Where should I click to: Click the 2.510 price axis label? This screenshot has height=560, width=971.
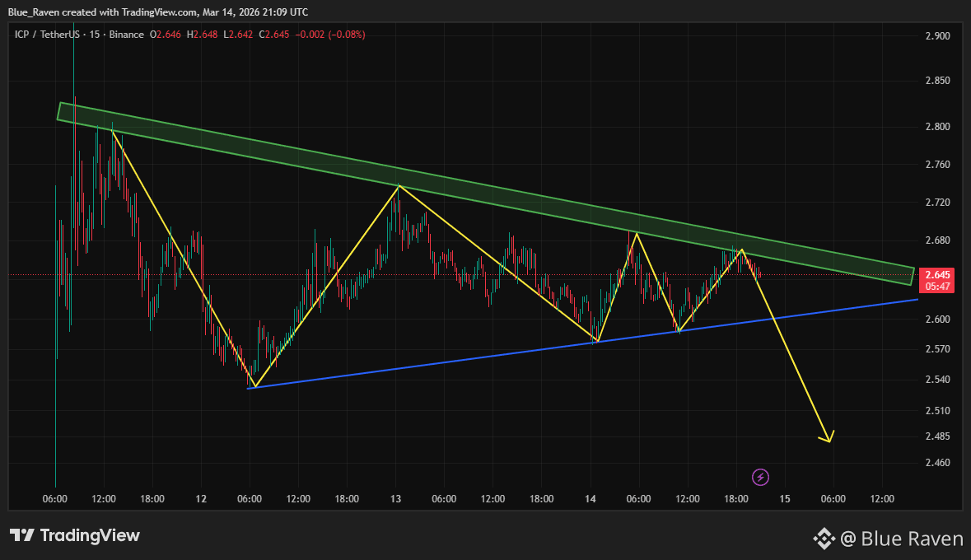tap(937, 410)
